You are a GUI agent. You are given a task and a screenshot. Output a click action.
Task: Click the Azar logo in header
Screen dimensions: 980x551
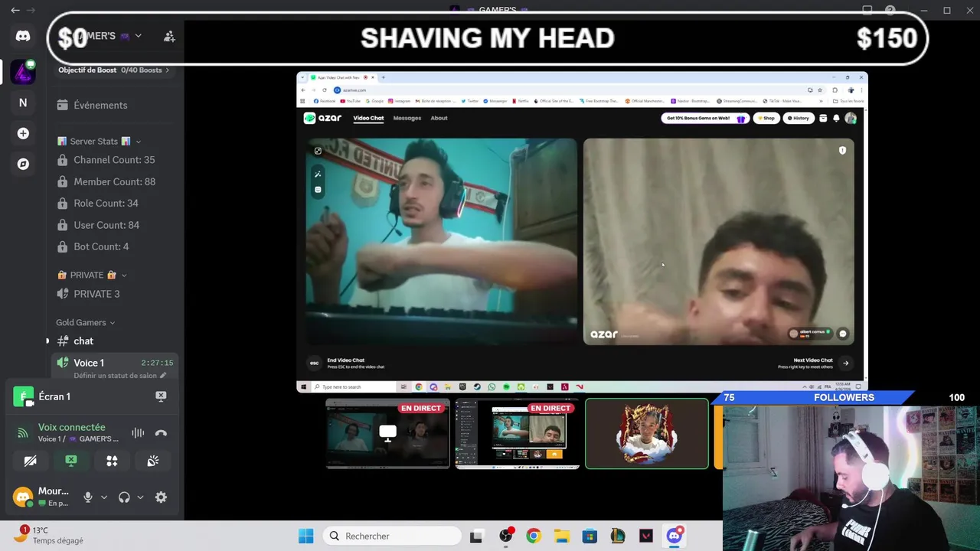(x=322, y=118)
